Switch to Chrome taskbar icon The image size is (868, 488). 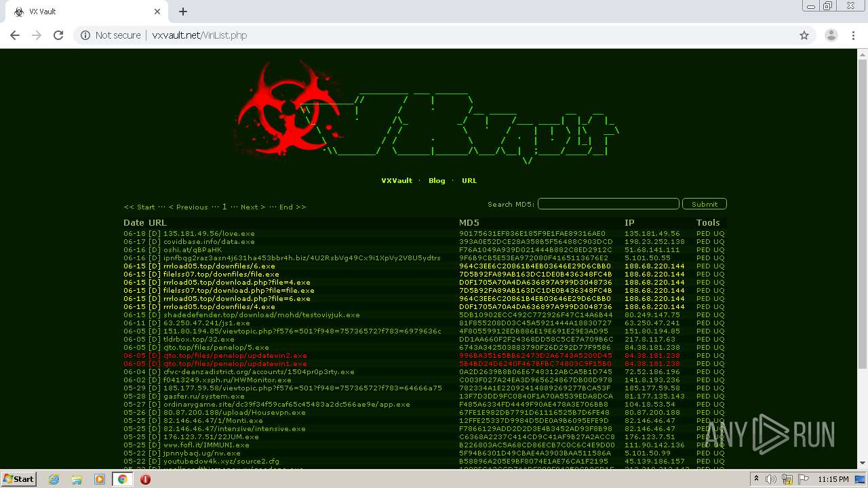coord(123,479)
